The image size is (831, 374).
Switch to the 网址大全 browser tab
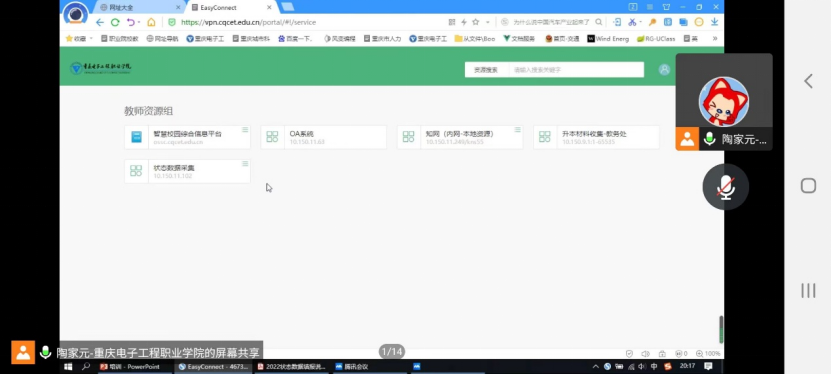pos(138,7)
